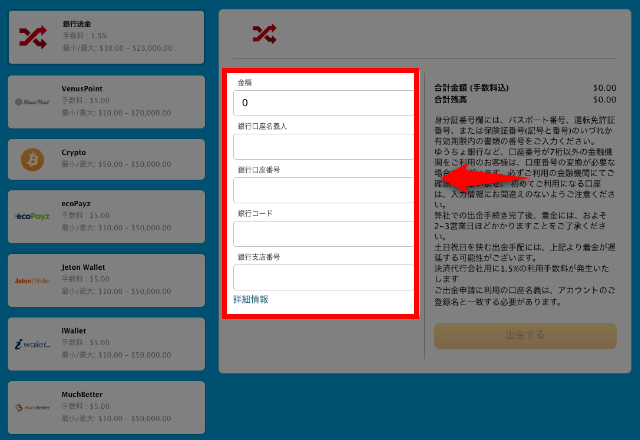The height and width of the screenshot is (440, 640).
Task: Select the Jeton Wallet method title
Action: [83, 267]
